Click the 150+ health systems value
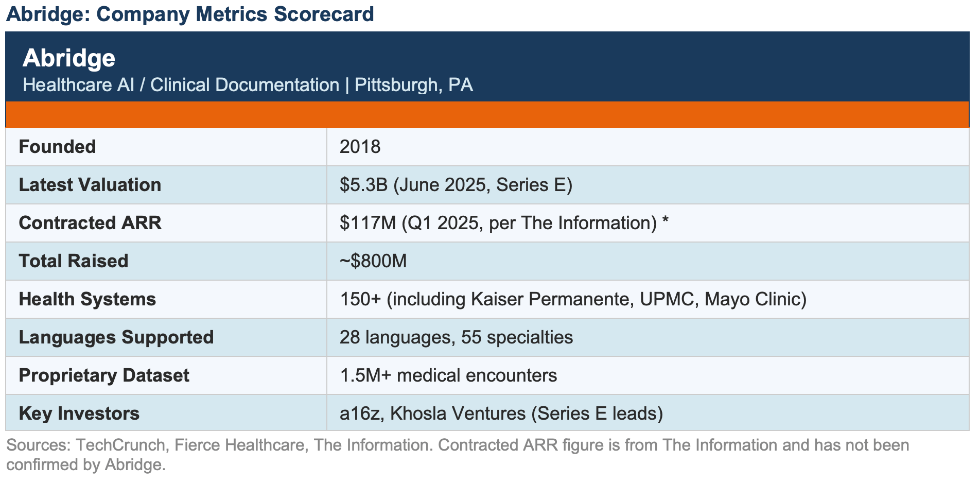This screenshot has width=980, height=482. 573,299
